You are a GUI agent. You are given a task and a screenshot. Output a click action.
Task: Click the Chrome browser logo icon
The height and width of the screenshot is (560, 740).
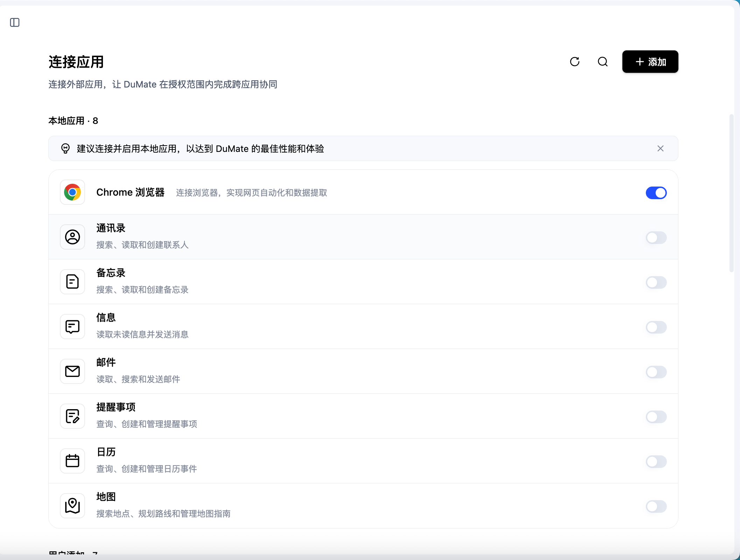72,192
